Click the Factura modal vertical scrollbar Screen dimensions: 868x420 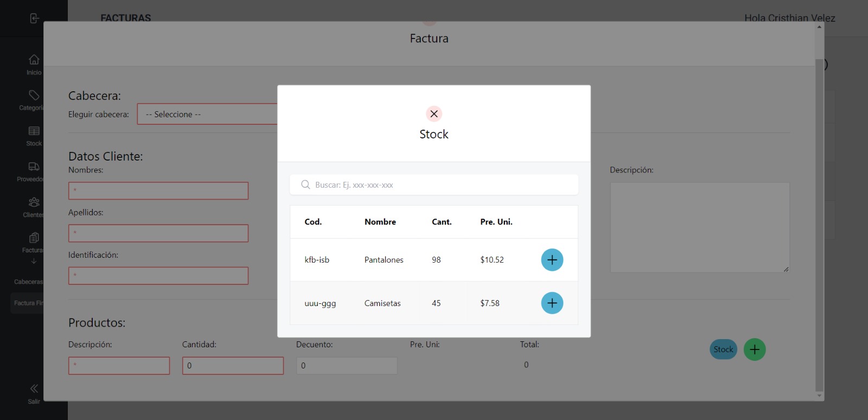click(x=819, y=217)
